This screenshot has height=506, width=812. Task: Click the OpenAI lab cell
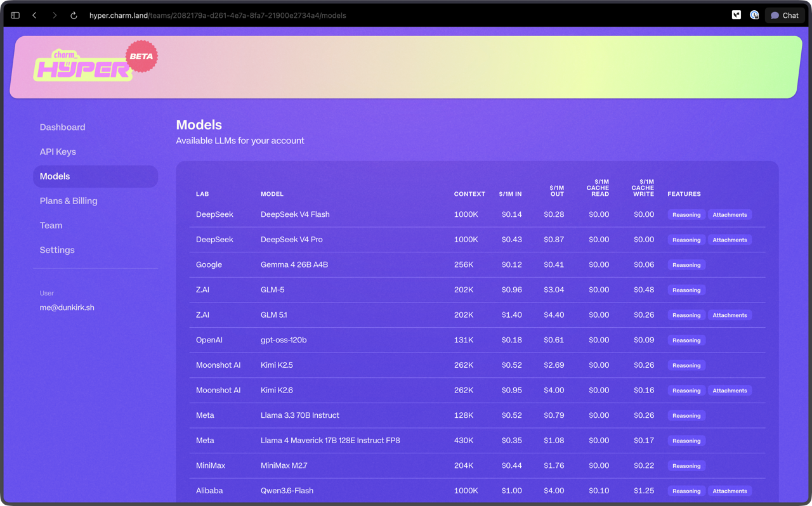pos(209,340)
